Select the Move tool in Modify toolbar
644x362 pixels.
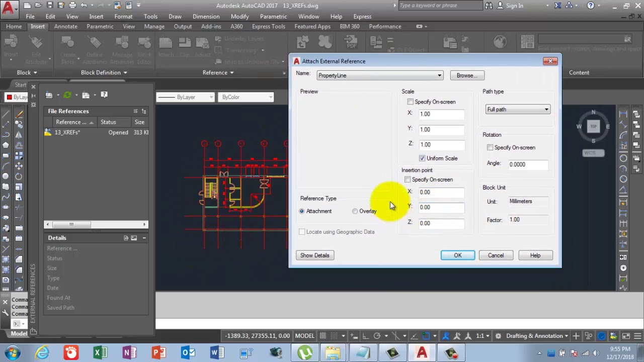(x=19, y=166)
